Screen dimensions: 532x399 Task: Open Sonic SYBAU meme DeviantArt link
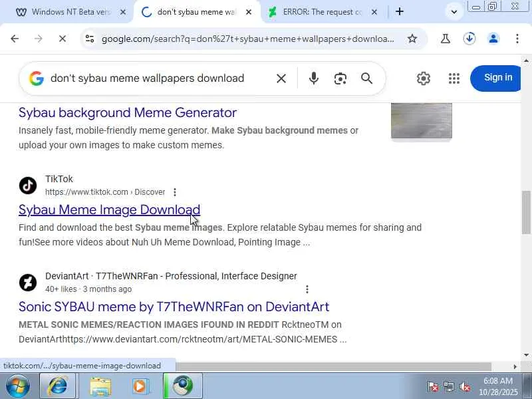point(174,307)
